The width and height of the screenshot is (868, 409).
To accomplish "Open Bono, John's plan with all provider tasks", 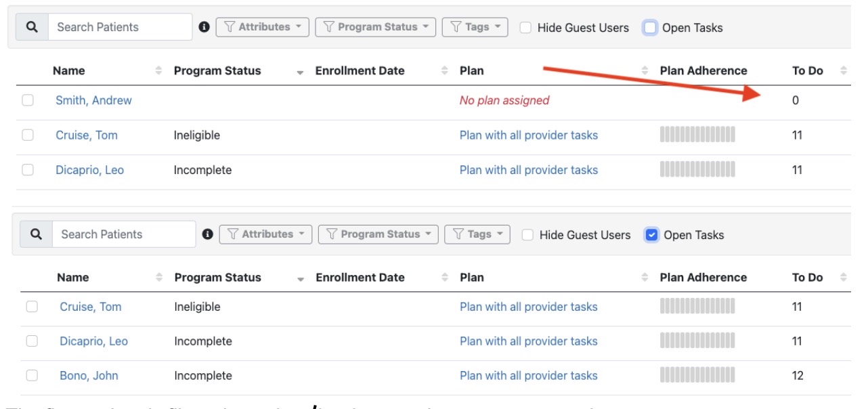I will (x=528, y=376).
